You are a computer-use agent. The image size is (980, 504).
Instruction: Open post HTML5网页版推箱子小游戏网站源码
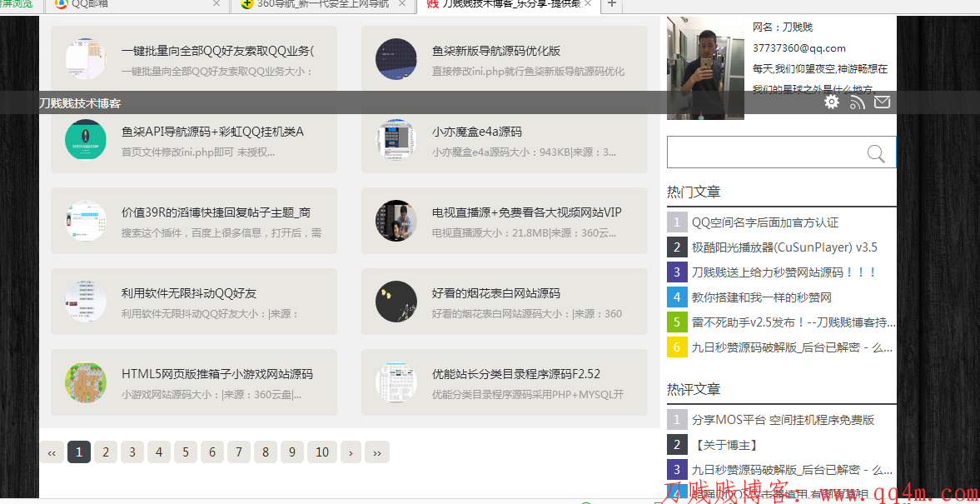pos(216,374)
